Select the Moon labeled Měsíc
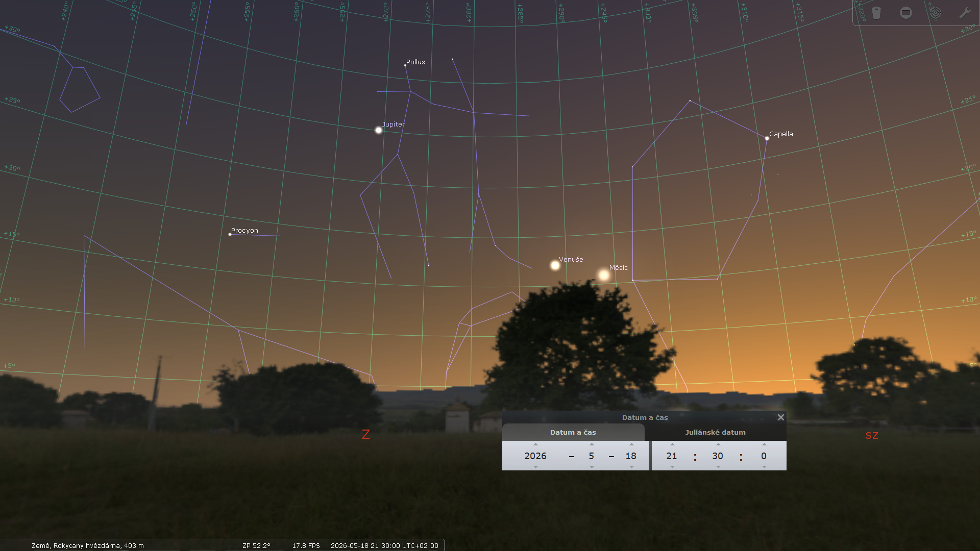Viewport: 980px width, 551px height. click(x=604, y=275)
